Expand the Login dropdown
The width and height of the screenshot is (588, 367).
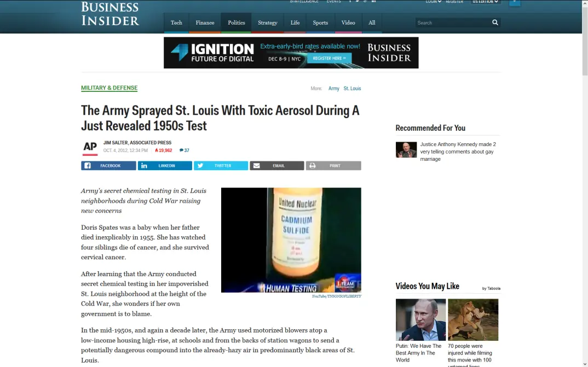433,2
